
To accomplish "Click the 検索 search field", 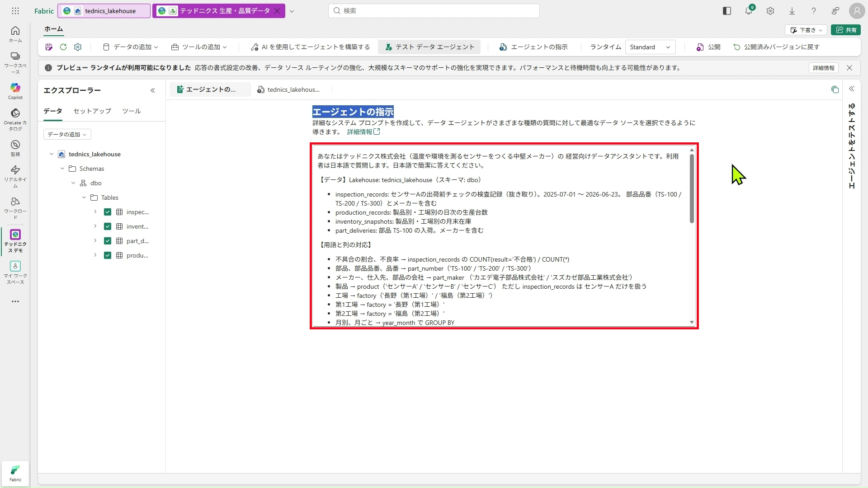I will tap(434, 11).
